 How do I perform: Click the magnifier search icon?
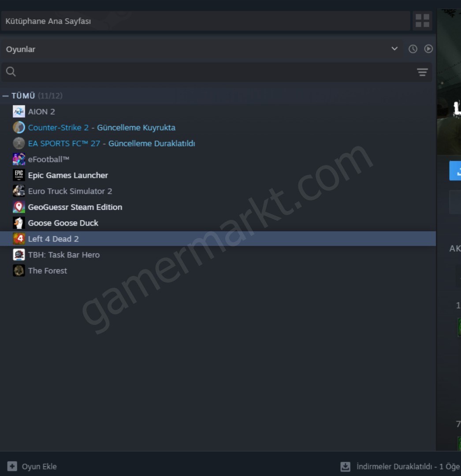11,72
